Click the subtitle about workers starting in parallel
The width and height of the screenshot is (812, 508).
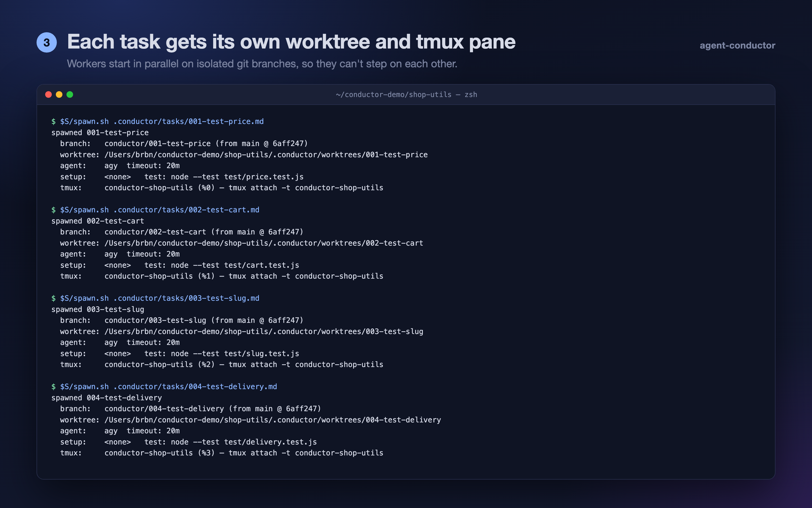[262, 64]
